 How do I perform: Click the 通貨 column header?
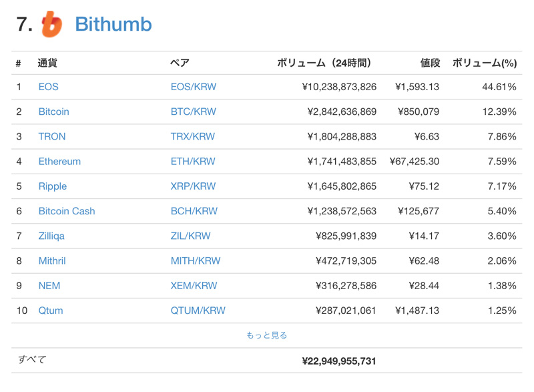(47, 63)
